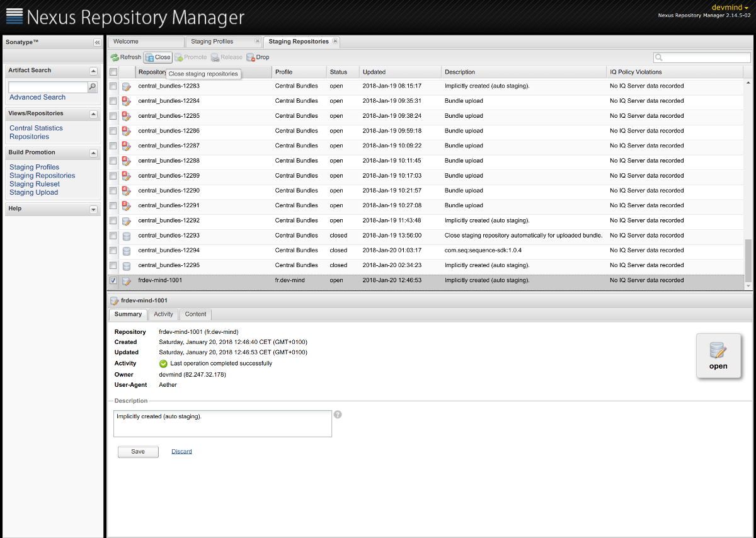
Task: Click the status icon of frdev-mind-1001 row
Action: point(127,280)
